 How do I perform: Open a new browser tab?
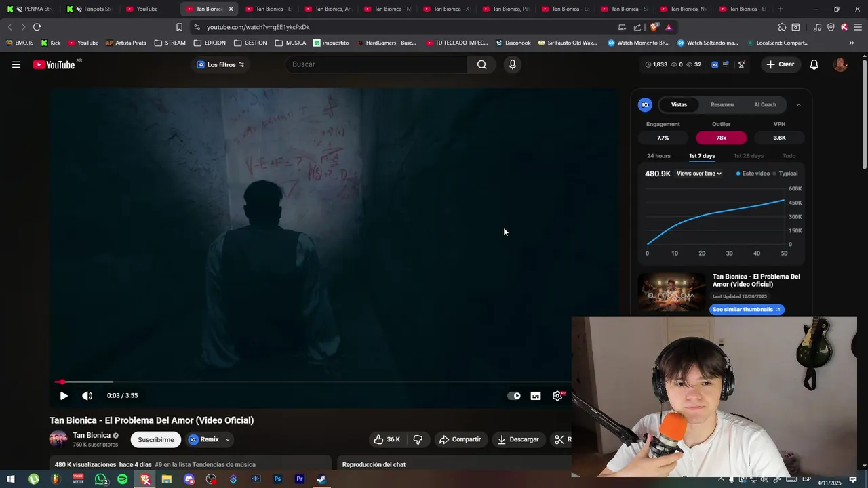[x=781, y=9]
